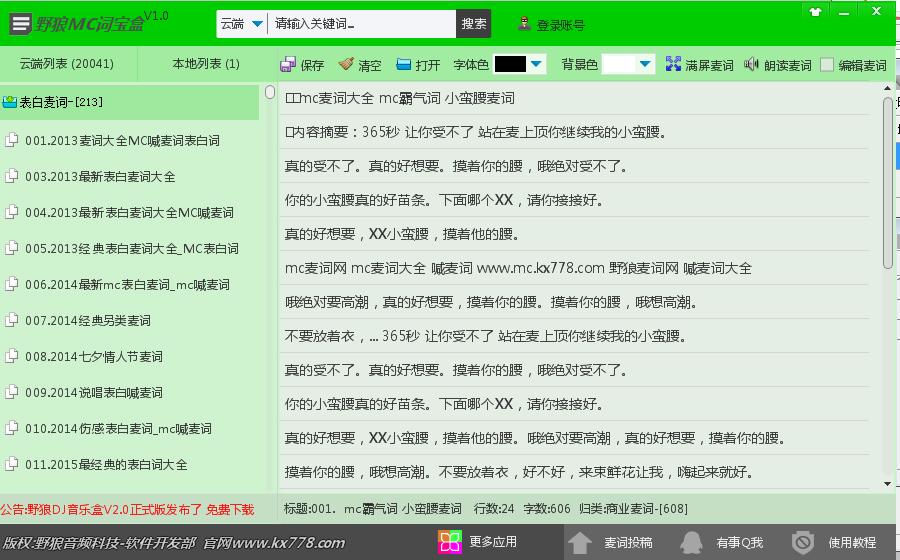Screen dimensions: 900x560
Task: Open 有事Q我 QQ contact icon
Action: click(691, 542)
